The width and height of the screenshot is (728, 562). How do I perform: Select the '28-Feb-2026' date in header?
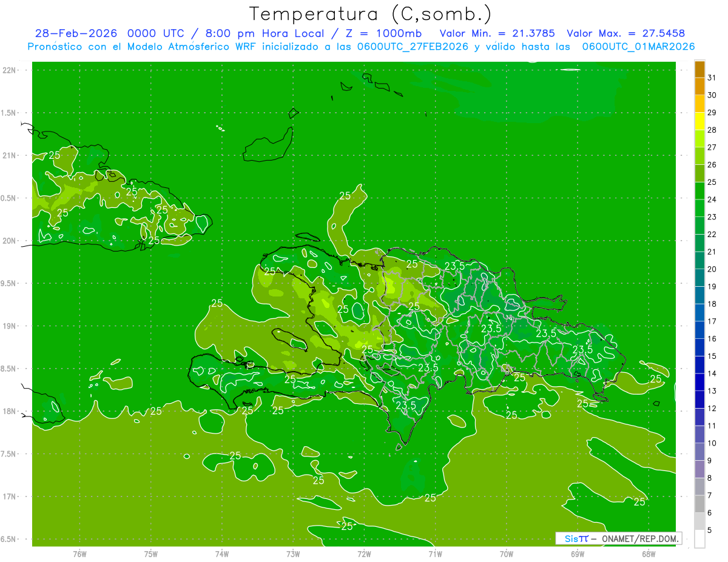[77, 33]
